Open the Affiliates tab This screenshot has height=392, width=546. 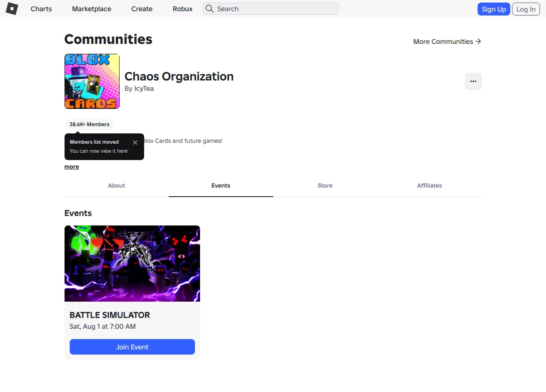[429, 185]
